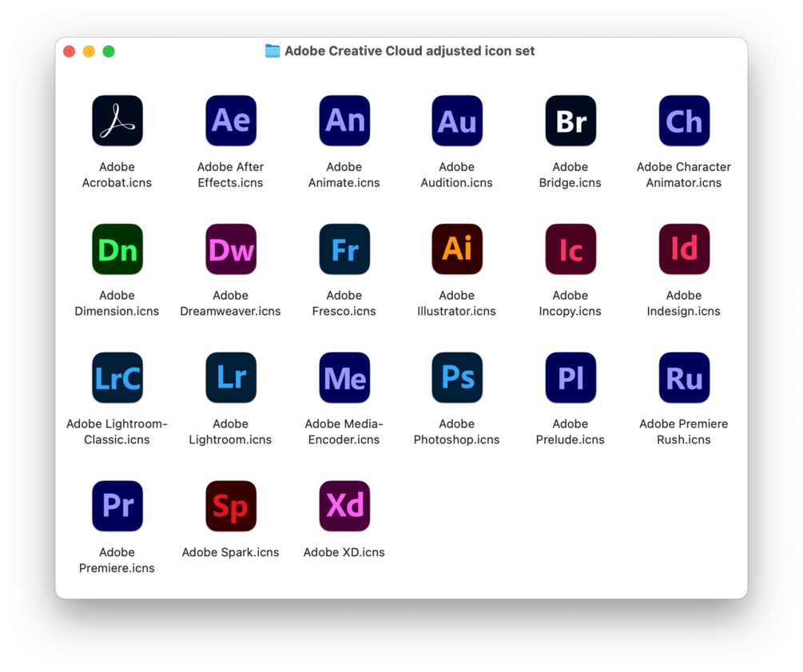Select the Premiere Pr icon
Screen dimensions: 803x672
(x=117, y=506)
